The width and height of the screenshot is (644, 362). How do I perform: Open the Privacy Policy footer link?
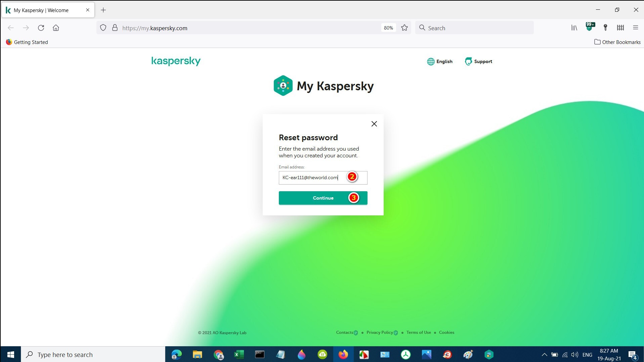[x=380, y=332]
